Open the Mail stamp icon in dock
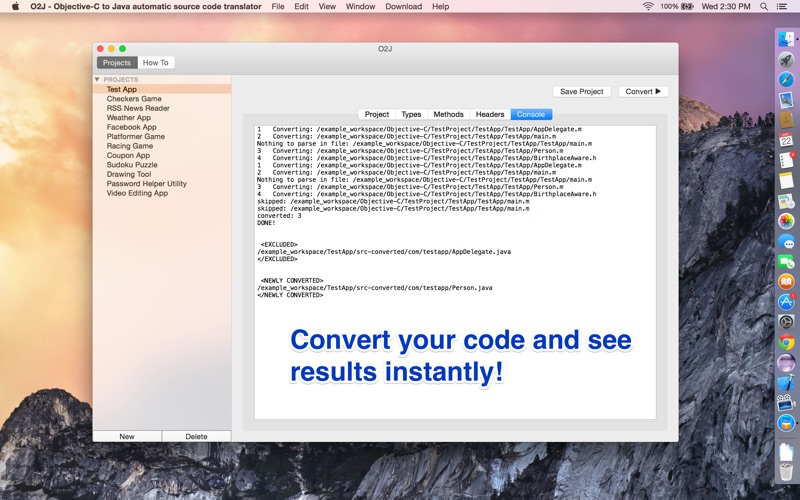 click(x=786, y=99)
